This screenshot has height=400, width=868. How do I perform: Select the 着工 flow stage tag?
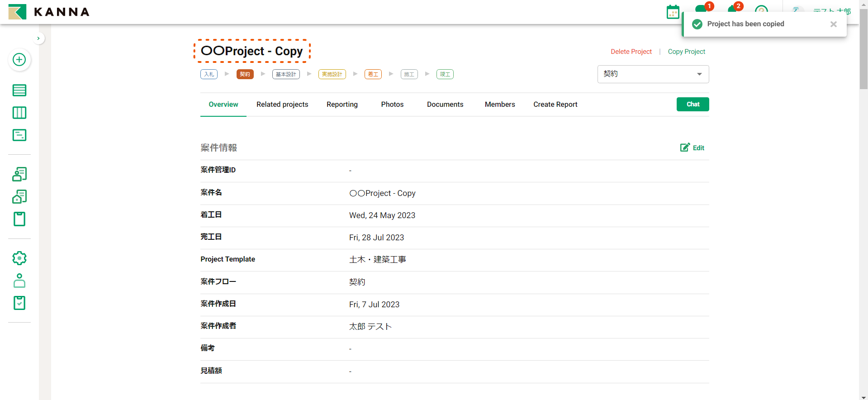373,74
